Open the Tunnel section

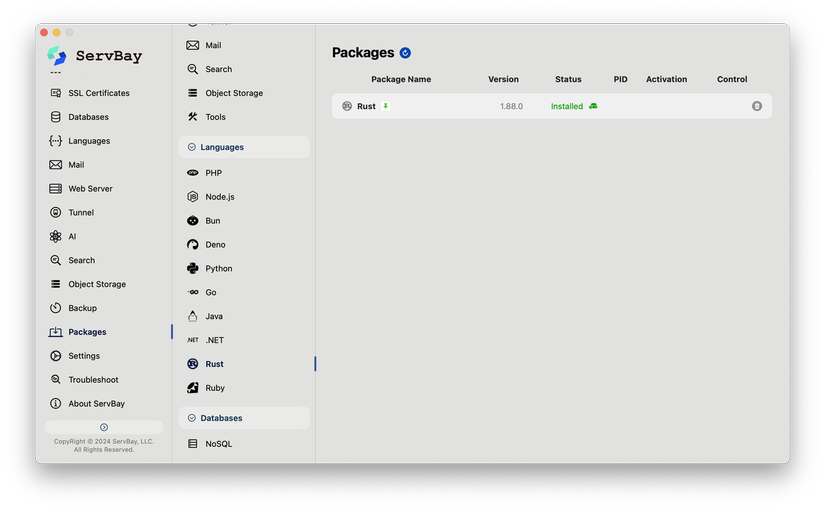click(x=72, y=213)
